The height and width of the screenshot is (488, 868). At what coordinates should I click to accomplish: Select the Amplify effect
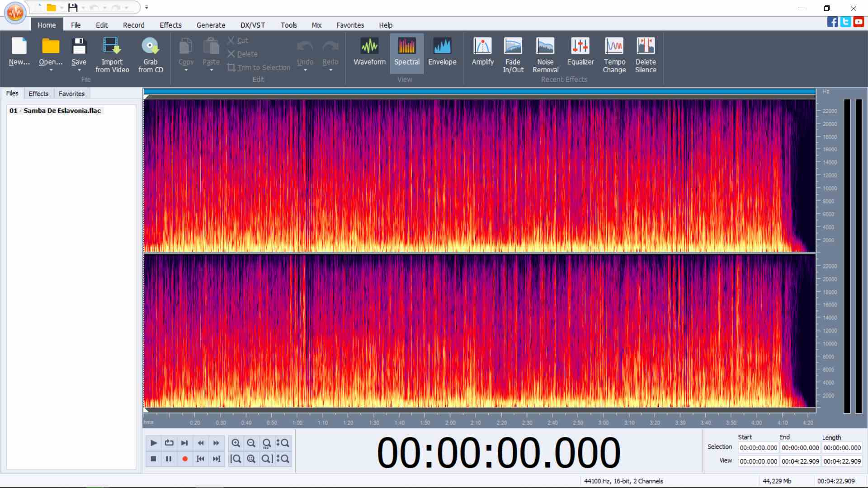coord(482,52)
